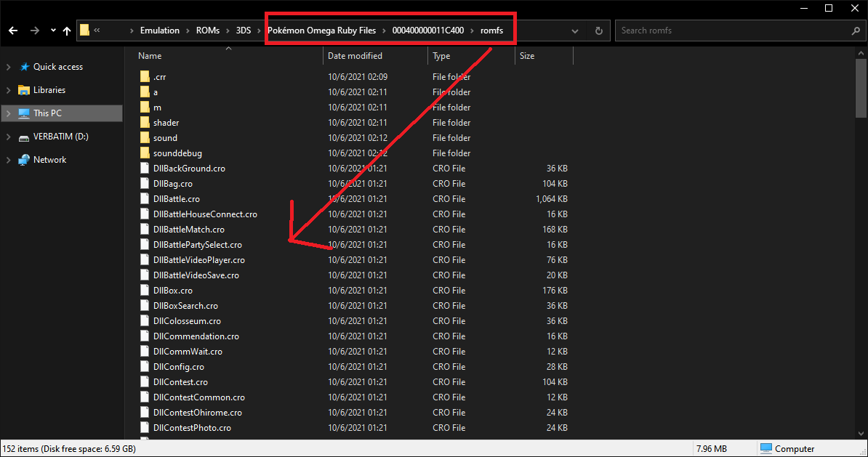Click the Refresh button in address bar
Screen dimensions: 868x457
tap(598, 31)
